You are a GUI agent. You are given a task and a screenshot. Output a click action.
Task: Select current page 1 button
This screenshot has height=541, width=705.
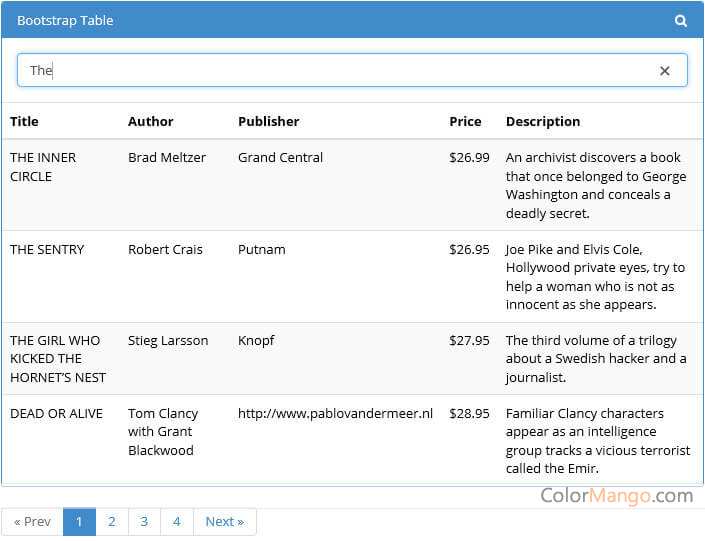(79, 522)
